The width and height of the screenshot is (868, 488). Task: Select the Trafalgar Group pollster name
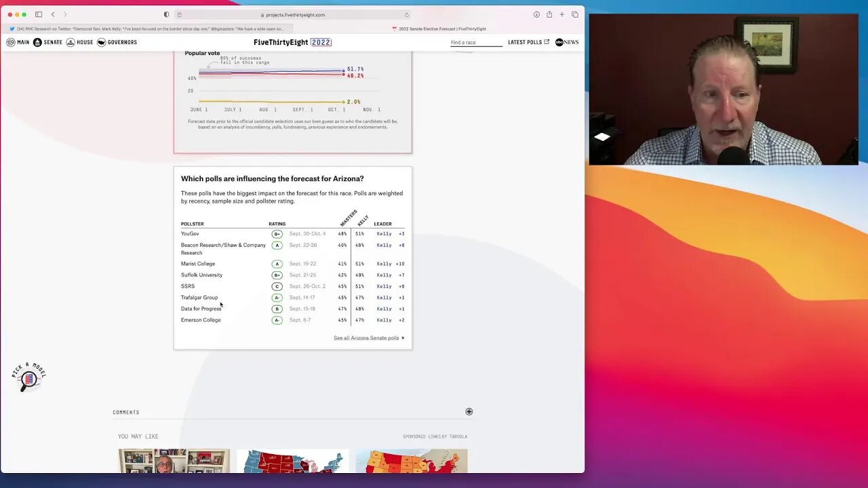[199, 298]
